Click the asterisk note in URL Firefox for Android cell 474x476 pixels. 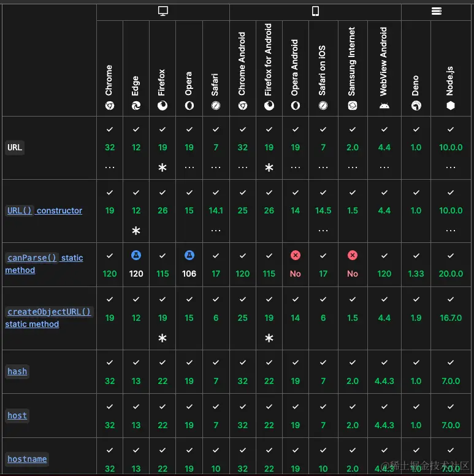269,167
